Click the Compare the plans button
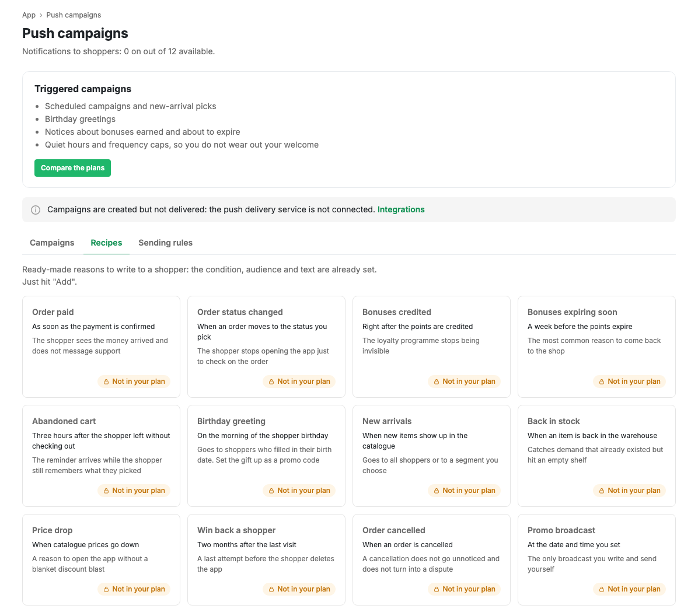Viewport: 698px width, 616px height. point(72,168)
